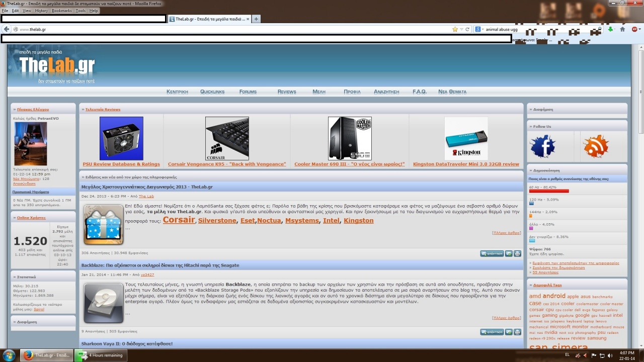Click the PSU review thumbnail image
The image size is (644, 362).
[x=121, y=138]
